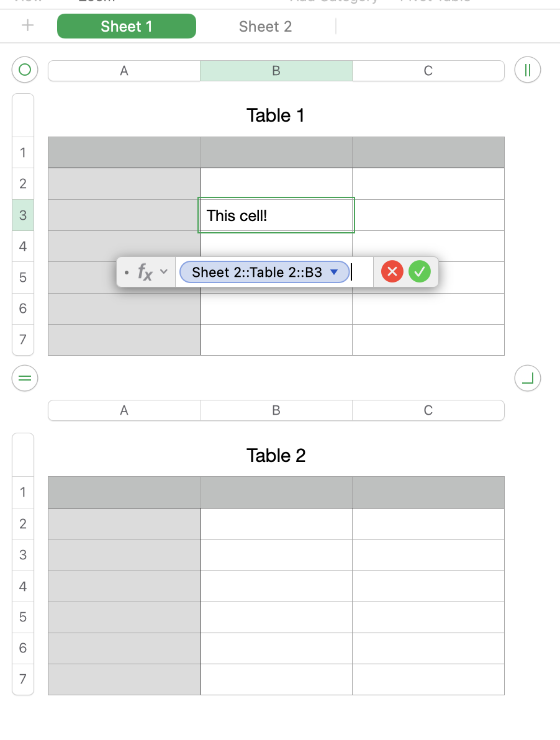The width and height of the screenshot is (560, 740).
Task: Click the Table 2 title
Action: pos(276,456)
